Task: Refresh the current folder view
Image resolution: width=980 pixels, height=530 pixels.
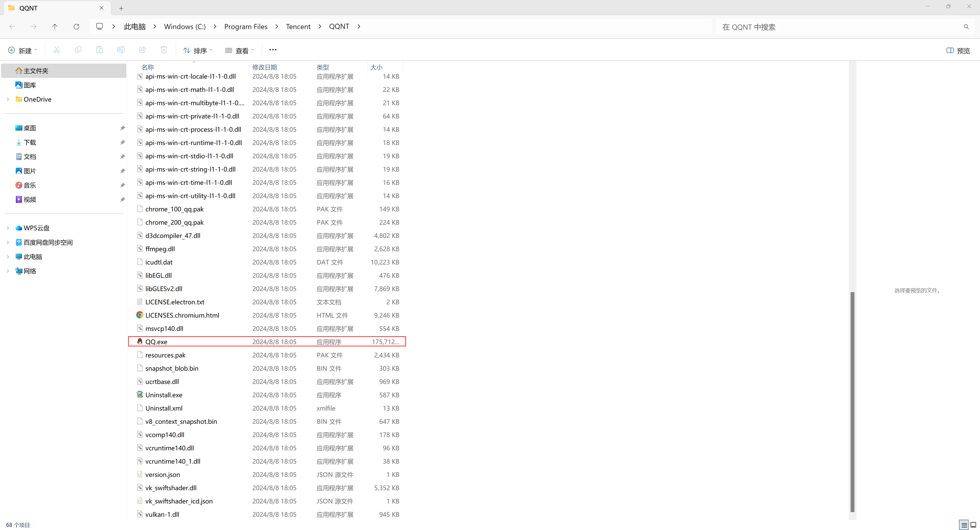Action: pyautogui.click(x=77, y=27)
